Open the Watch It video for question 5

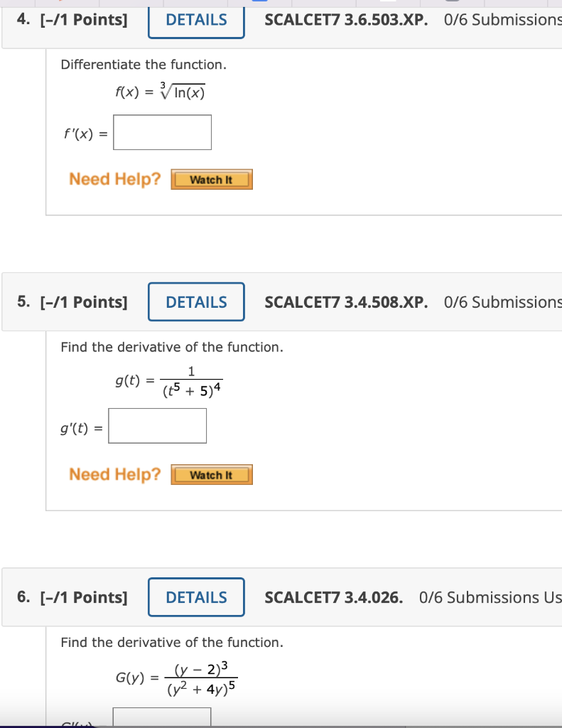211,474
